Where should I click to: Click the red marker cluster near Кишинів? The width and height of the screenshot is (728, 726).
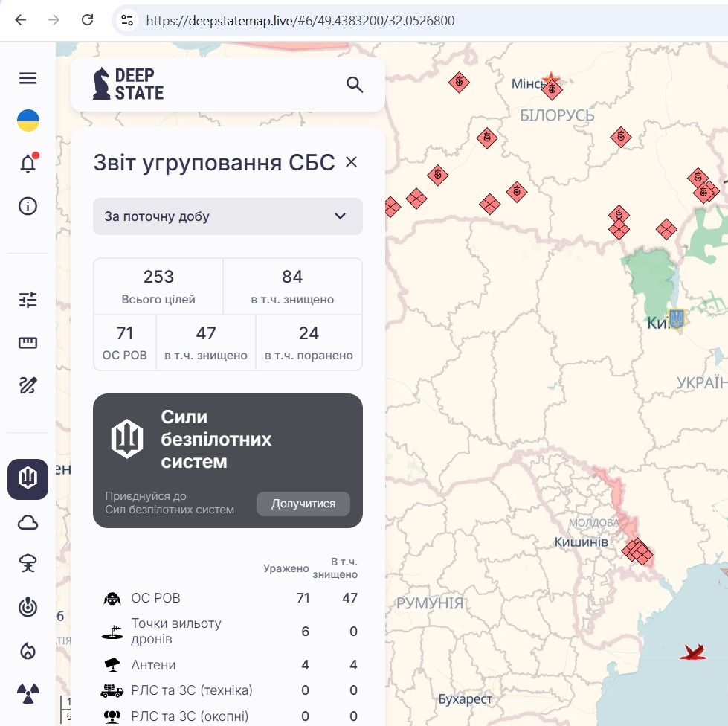click(x=637, y=551)
